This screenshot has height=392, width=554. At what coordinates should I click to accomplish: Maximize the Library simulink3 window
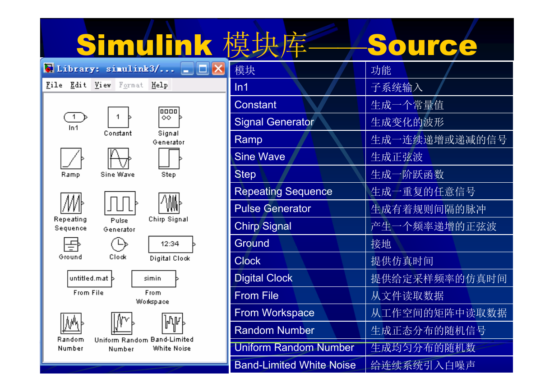click(x=203, y=69)
